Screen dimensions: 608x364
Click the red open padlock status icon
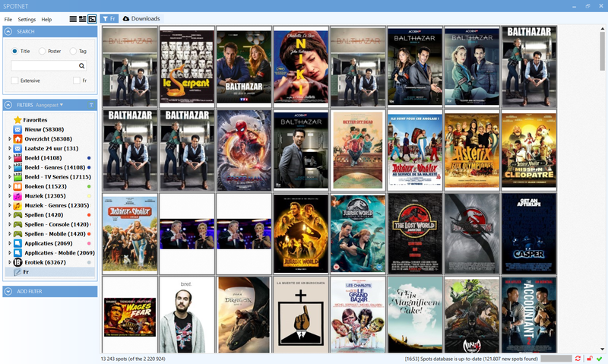click(590, 359)
